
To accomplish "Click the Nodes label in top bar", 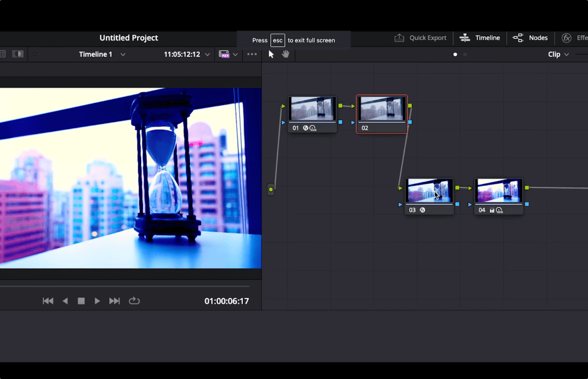I will click(538, 38).
